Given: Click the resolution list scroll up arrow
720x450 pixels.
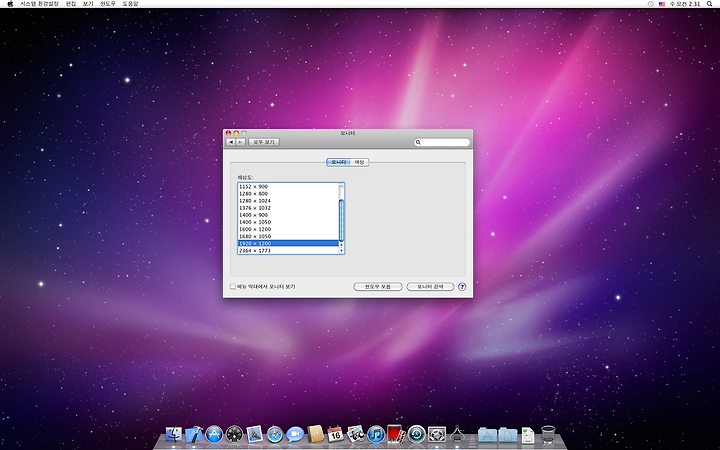Looking at the screenshot, I should coord(341,244).
